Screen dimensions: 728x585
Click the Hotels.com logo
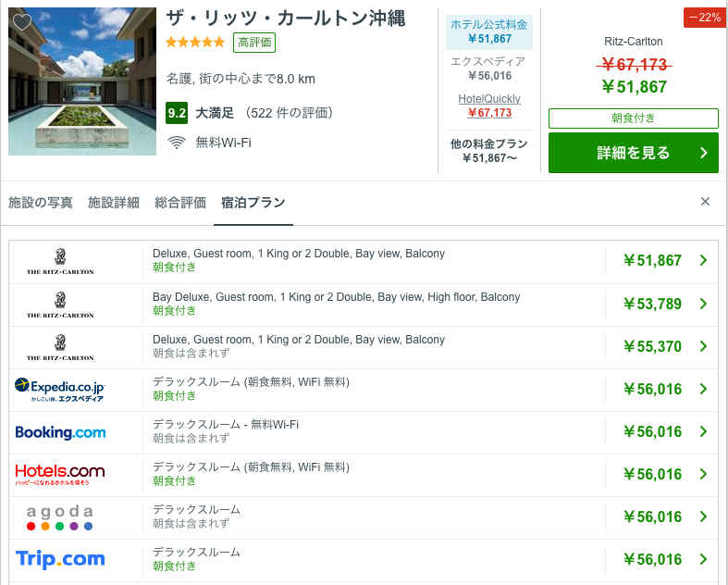click(60, 474)
